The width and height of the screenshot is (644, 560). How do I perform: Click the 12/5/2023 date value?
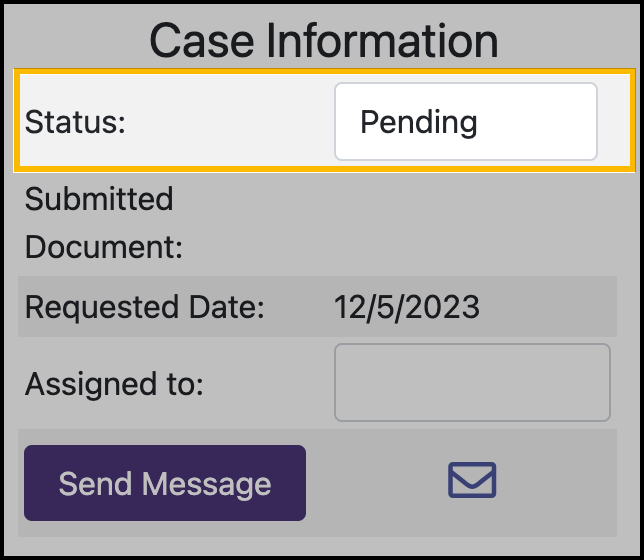(406, 307)
